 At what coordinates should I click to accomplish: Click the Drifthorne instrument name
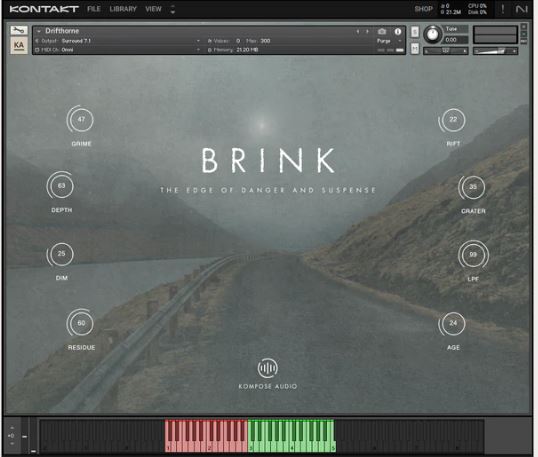(x=62, y=31)
